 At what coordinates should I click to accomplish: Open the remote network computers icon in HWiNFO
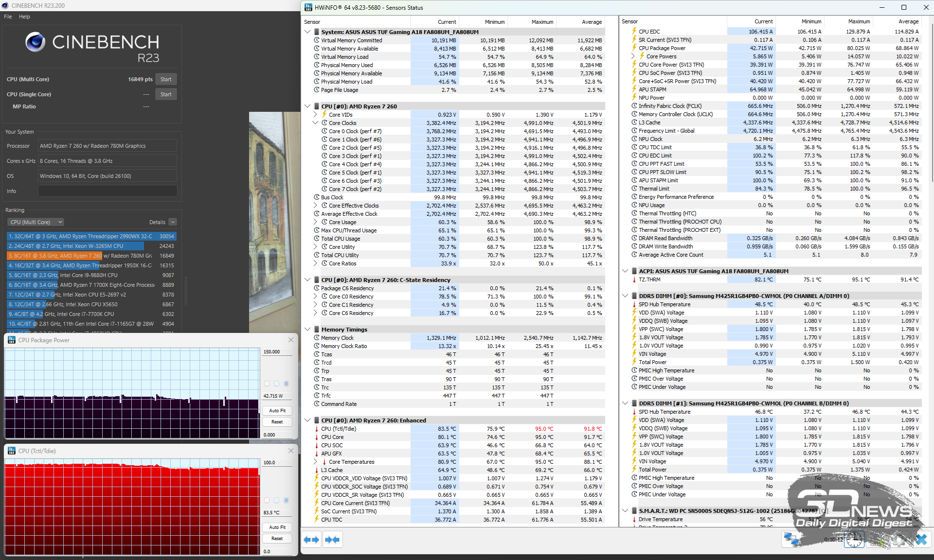pyautogui.click(x=791, y=540)
